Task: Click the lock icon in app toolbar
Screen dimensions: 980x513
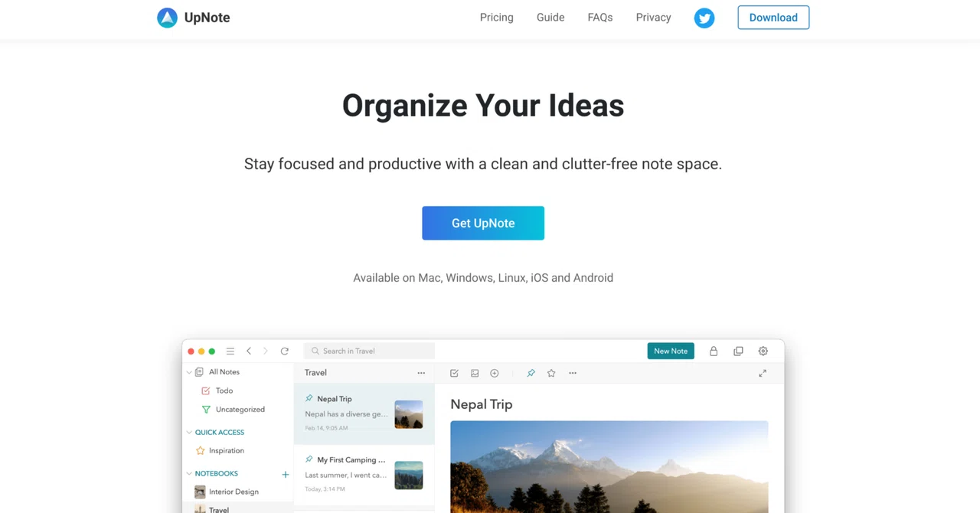Action: [714, 351]
